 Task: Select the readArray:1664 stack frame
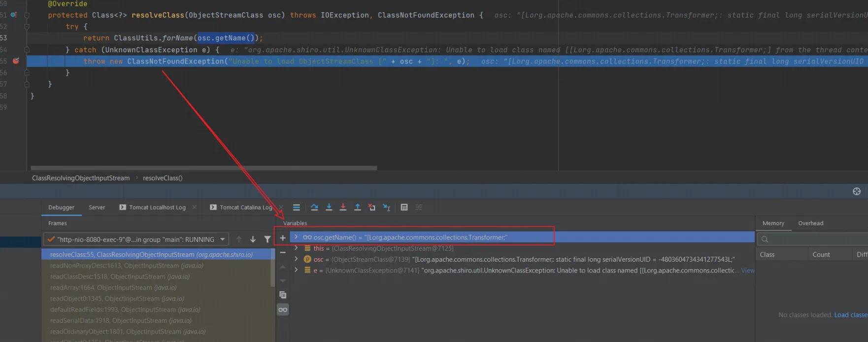click(113, 288)
